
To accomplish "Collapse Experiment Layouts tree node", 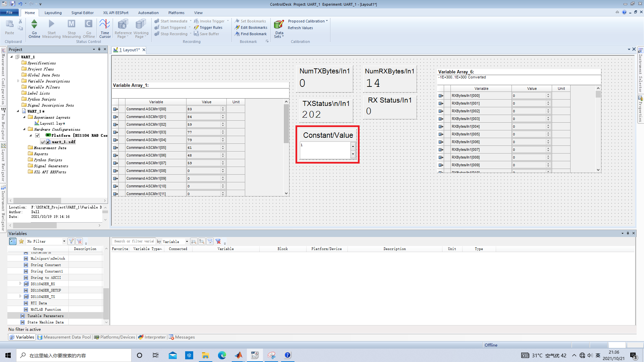I will pos(24,117).
